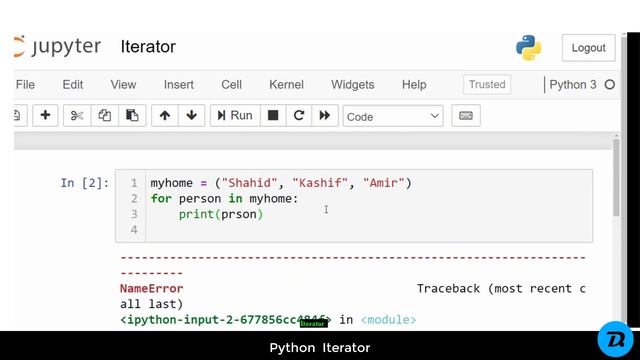This screenshot has height=360, width=640.
Task: Click the Python logo icon
Action: [529, 48]
